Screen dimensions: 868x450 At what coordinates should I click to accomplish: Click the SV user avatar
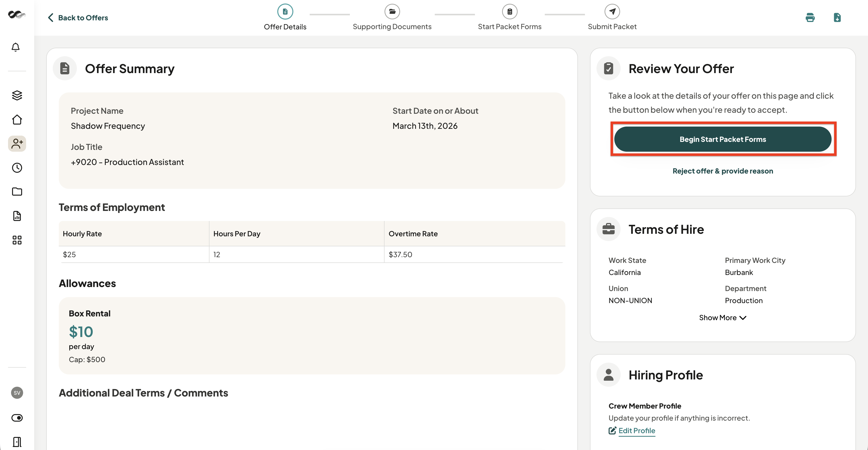17,393
